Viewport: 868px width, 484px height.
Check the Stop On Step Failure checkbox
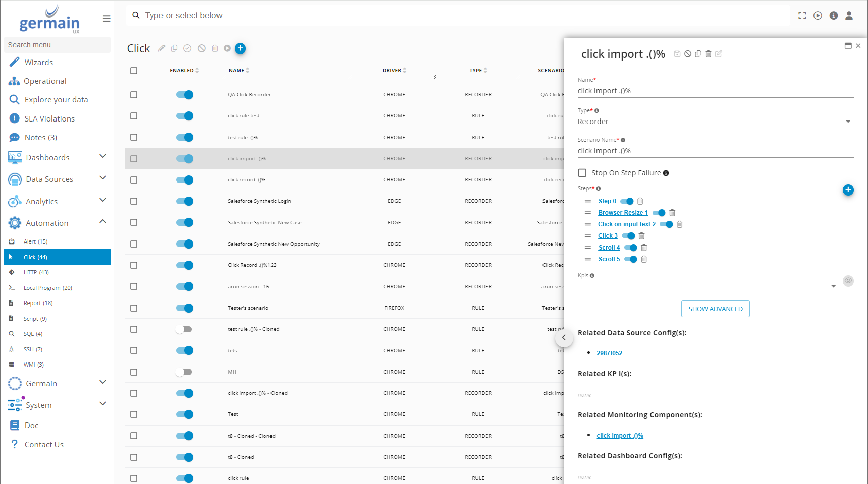tap(582, 173)
